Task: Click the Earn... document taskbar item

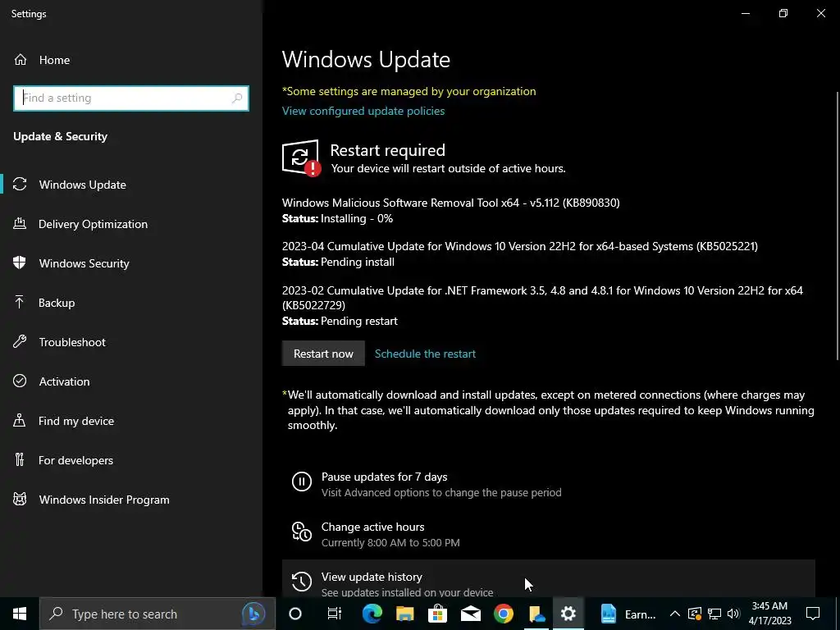Action: pyautogui.click(x=628, y=614)
